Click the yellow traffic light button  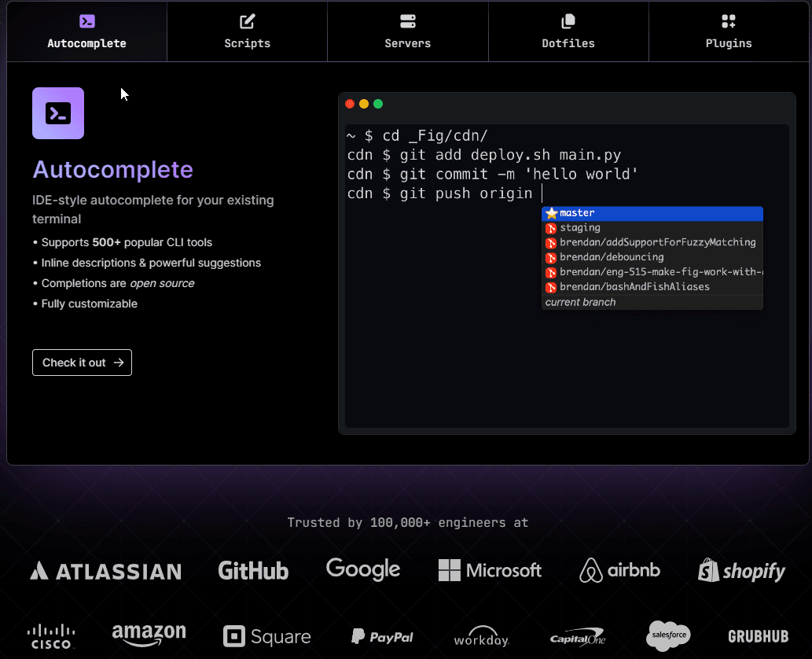tap(363, 103)
